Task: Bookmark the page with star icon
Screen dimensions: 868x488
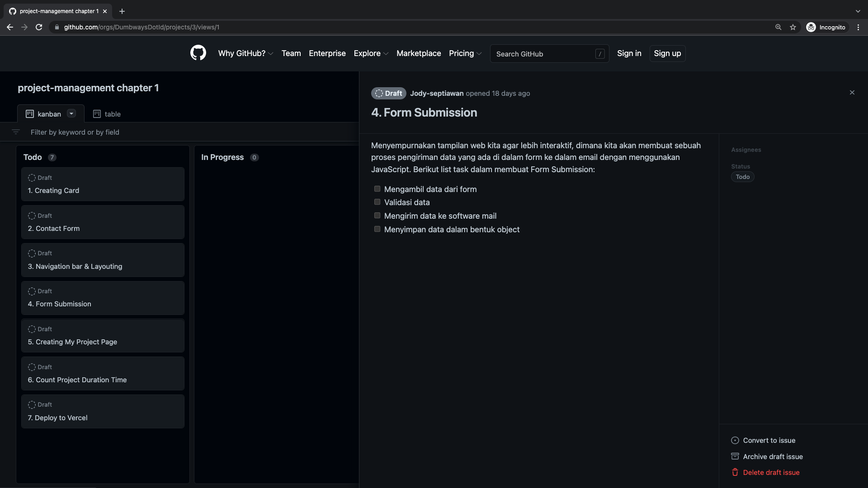Action: tap(793, 27)
